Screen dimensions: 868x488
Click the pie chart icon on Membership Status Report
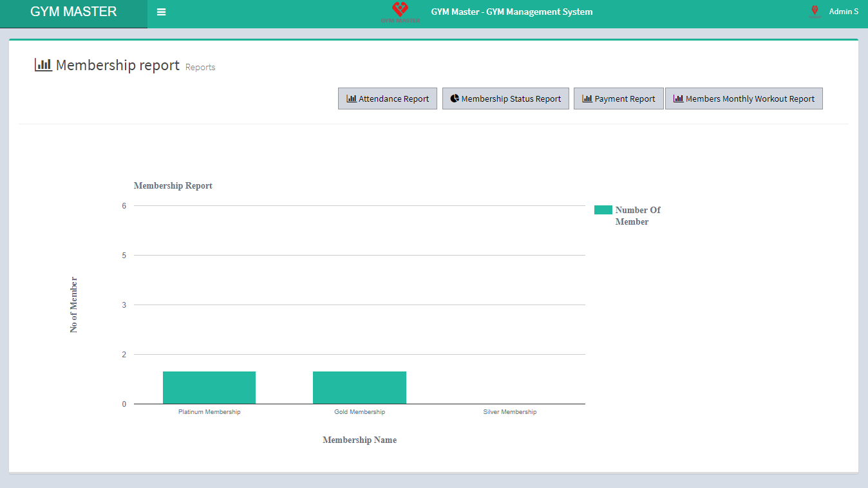point(455,99)
